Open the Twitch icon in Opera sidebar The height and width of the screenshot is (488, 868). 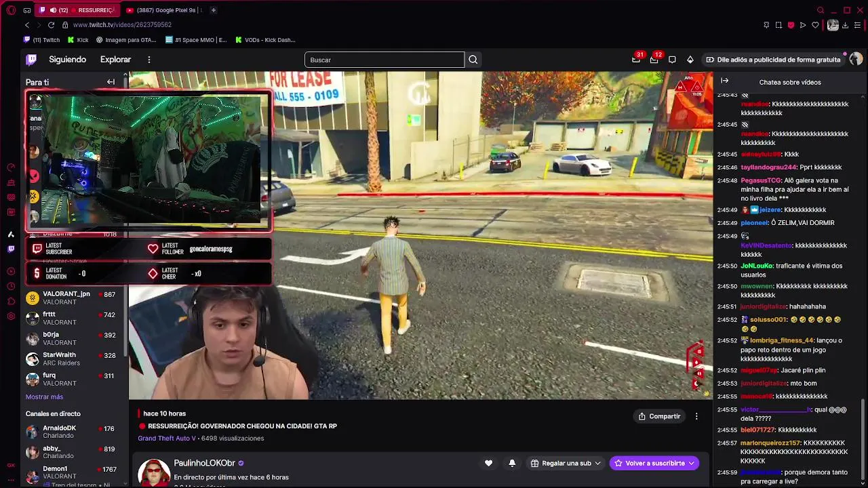coord(11,249)
